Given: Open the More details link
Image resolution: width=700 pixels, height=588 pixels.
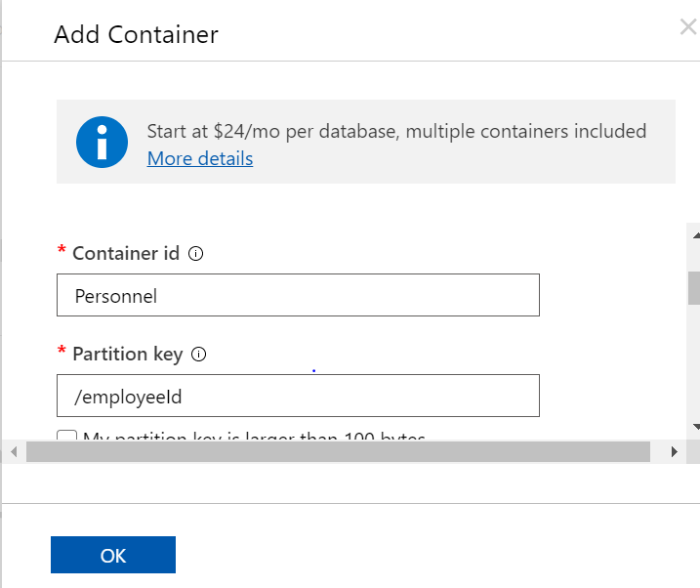Looking at the screenshot, I should point(200,158).
